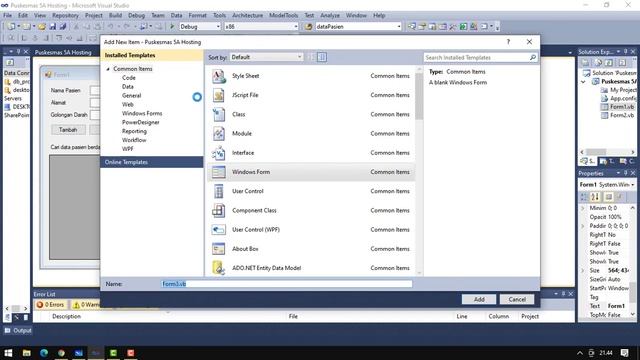This screenshot has height=360, width=640.
Task: Expand the Padding property in Properties
Action: point(583,226)
